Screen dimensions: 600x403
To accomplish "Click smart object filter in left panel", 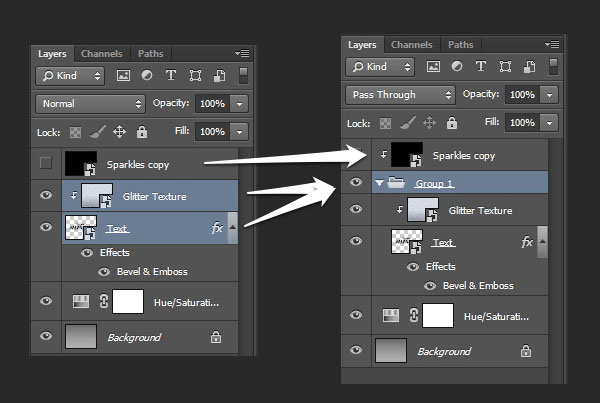I will pos(219,75).
